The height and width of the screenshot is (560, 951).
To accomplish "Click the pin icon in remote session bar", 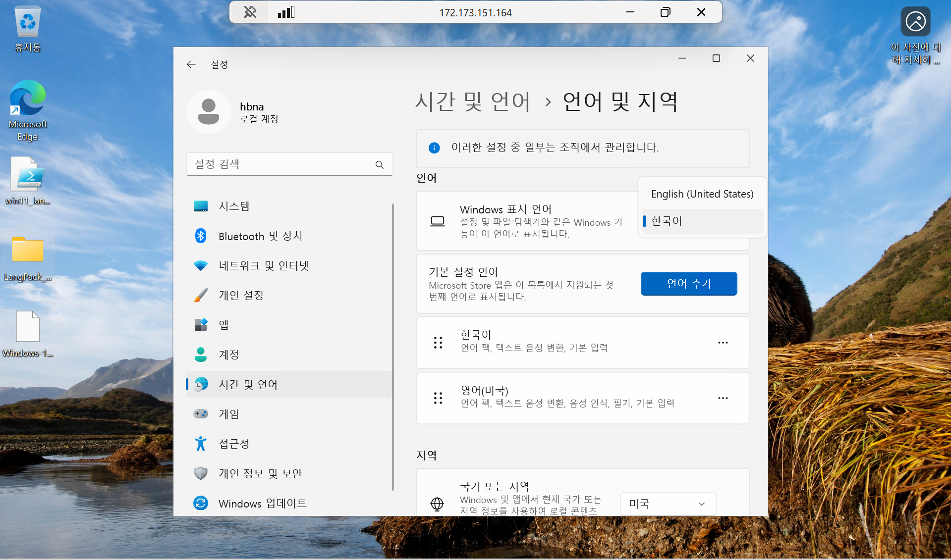I will (x=250, y=12).
